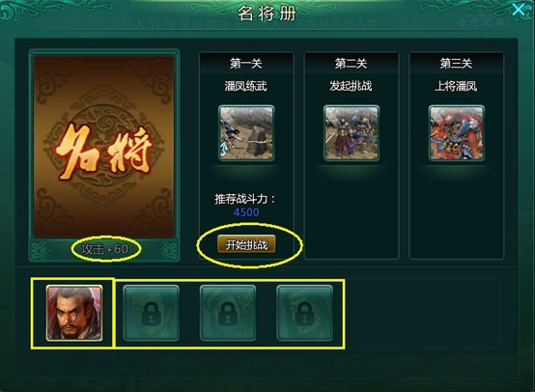Select the 第一关 stage header
Image resolution: width=535 pixels, height=392 pixels.
click(246, 64)
